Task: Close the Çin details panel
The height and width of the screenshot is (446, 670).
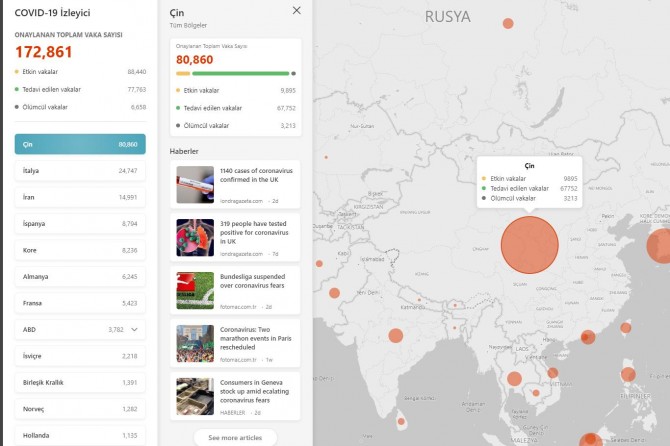Action: (x=296, y=10)
